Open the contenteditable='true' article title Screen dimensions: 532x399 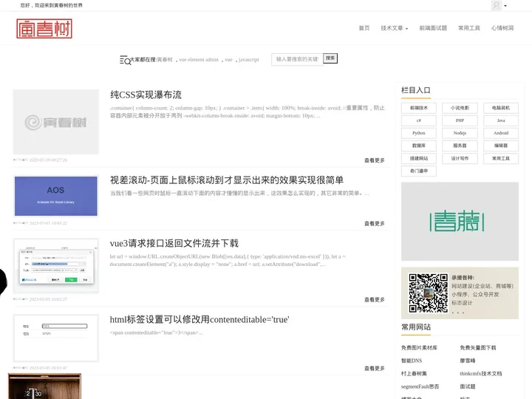[199, 320]
